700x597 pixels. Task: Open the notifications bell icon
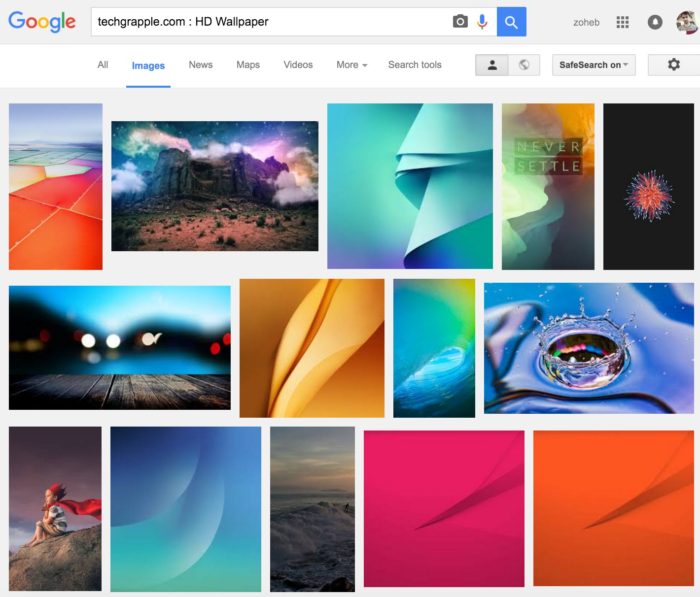(x=655, y=22)
